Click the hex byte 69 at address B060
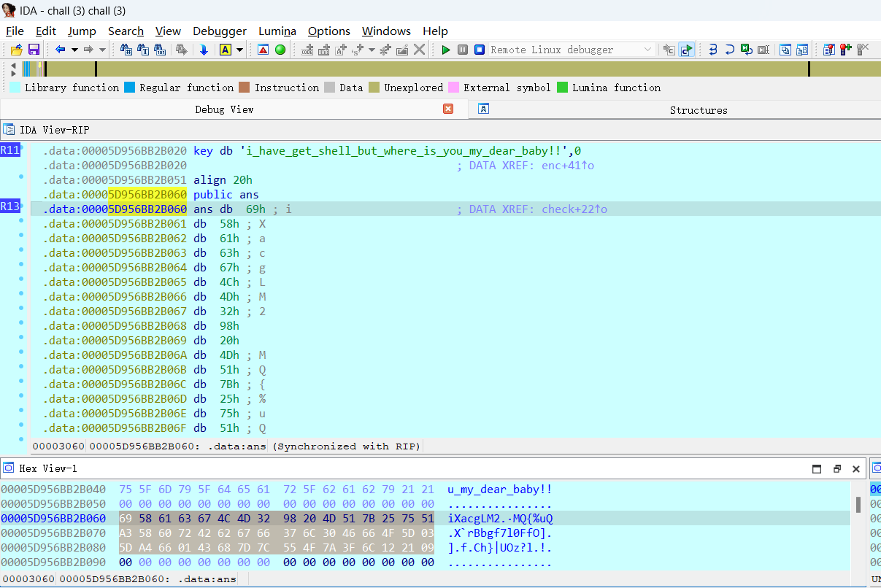881x588 pixels. [124, 518]
